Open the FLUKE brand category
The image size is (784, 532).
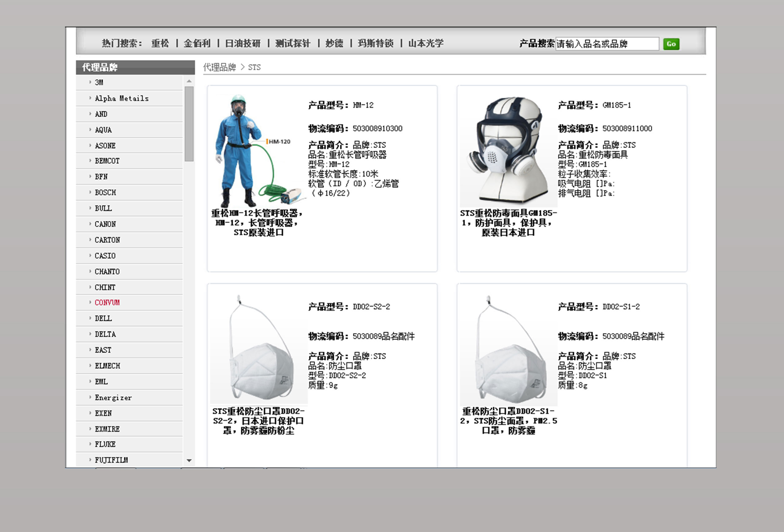(x=105, y=444)
